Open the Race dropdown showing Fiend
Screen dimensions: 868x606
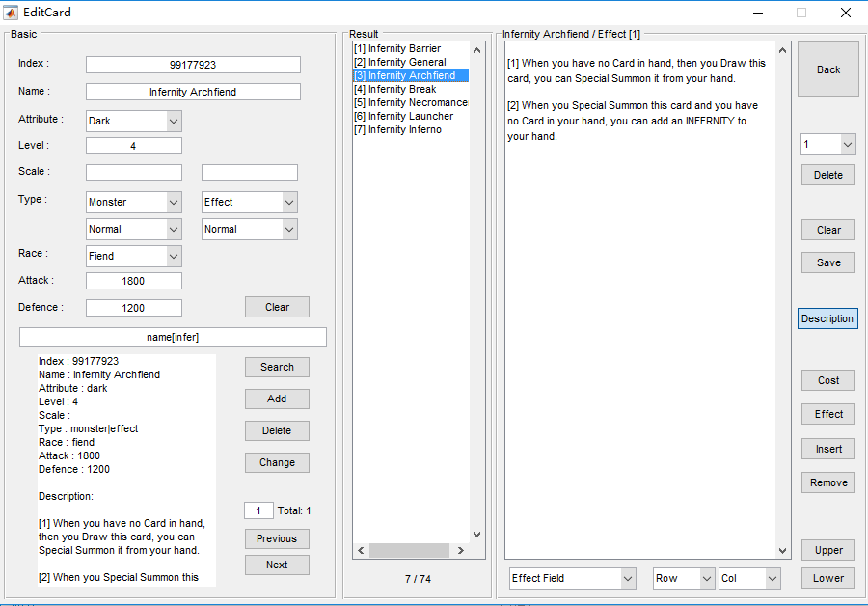(x=134, y=256)
